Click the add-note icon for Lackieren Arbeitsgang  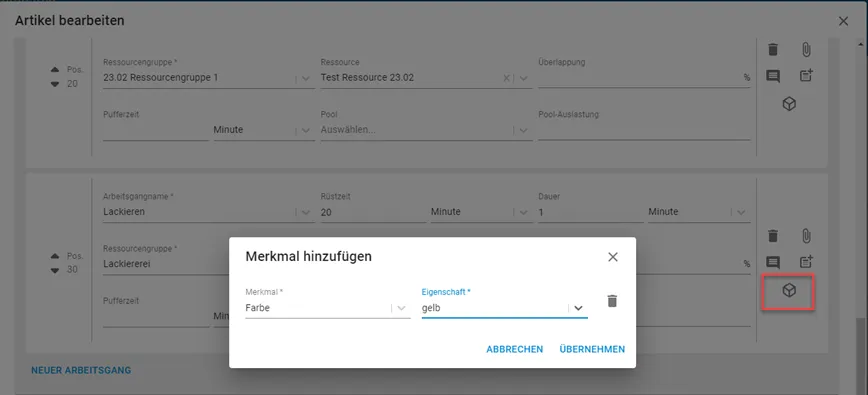pyautogui.click(x=806, y=262)
